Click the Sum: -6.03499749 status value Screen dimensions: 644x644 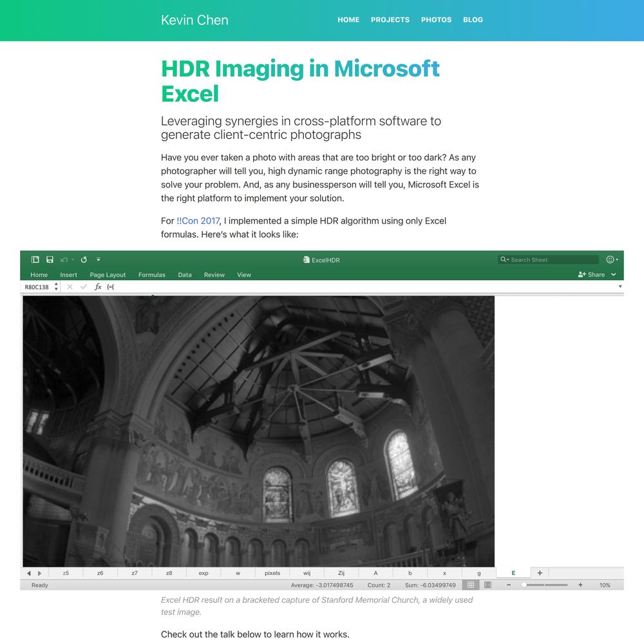(430, 585)
